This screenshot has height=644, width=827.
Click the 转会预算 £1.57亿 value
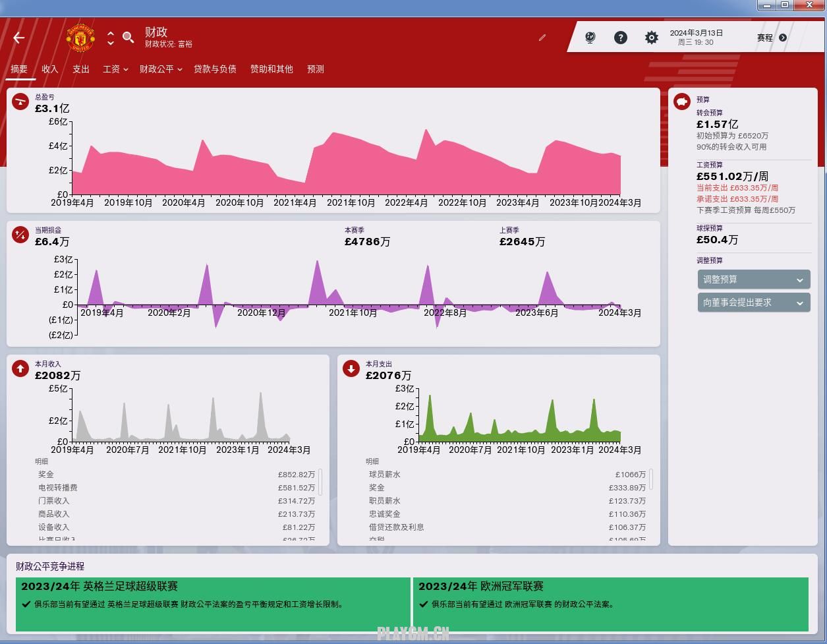coord(718,124)
